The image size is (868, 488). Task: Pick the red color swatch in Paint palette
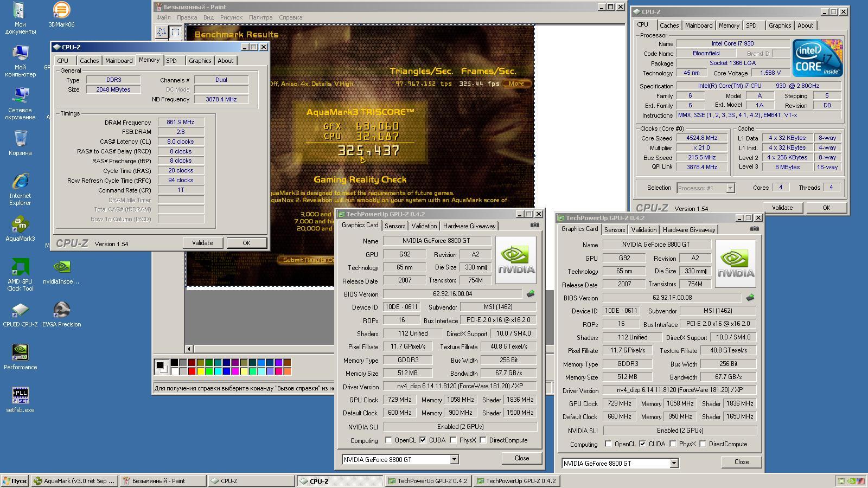(x=192, y=371)
